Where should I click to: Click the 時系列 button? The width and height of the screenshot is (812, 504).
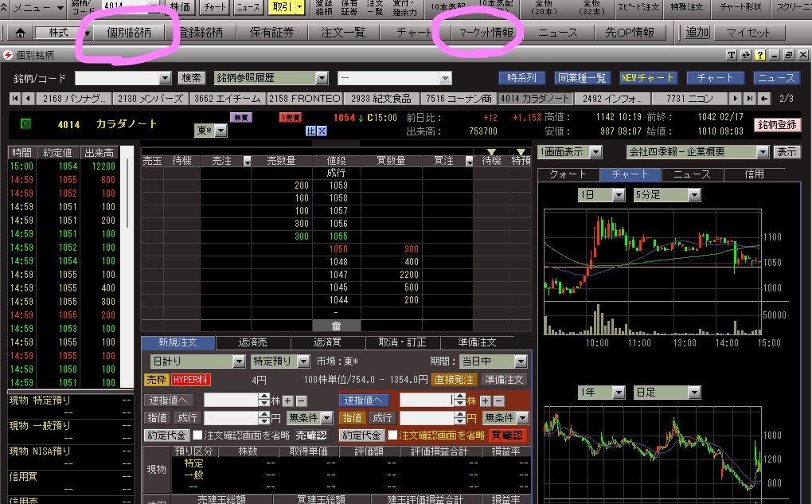(521, 78)
